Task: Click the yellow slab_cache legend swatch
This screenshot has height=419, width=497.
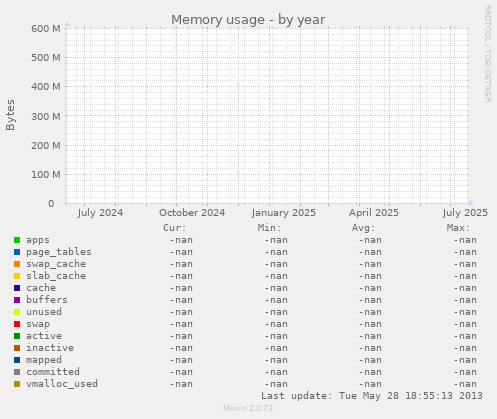Action: [x=17, y=276]
